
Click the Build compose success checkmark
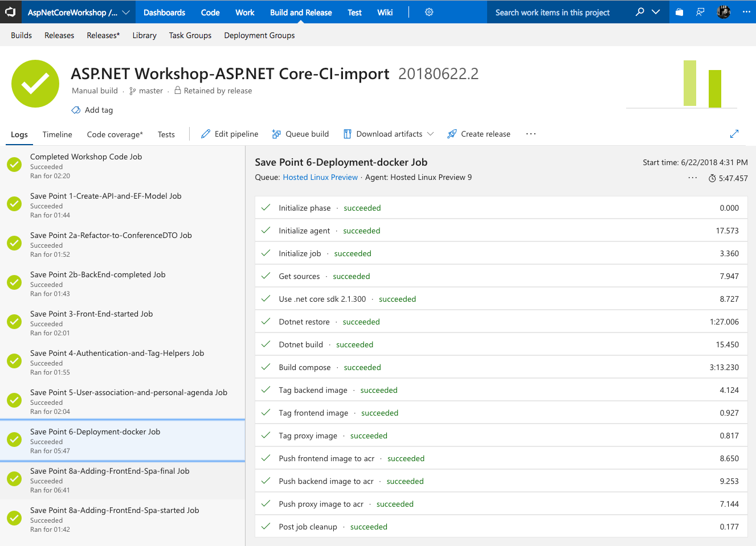pos(265,367)
